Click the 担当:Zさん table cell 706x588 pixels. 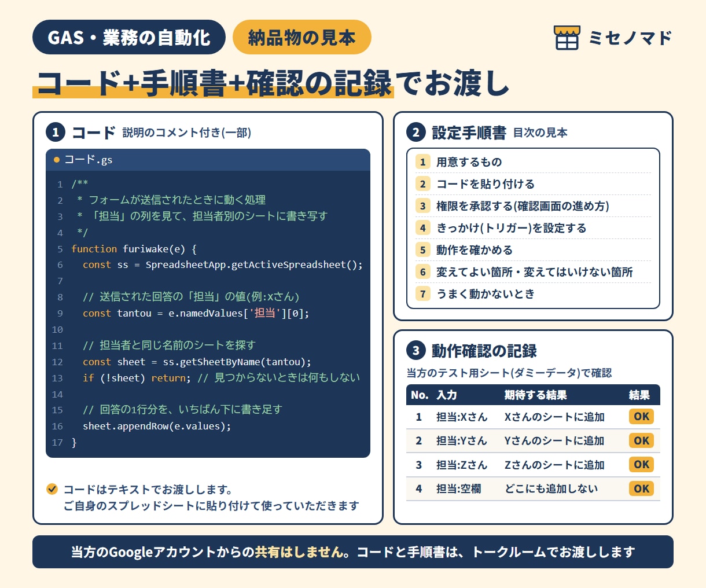click(x=462, y=465)
